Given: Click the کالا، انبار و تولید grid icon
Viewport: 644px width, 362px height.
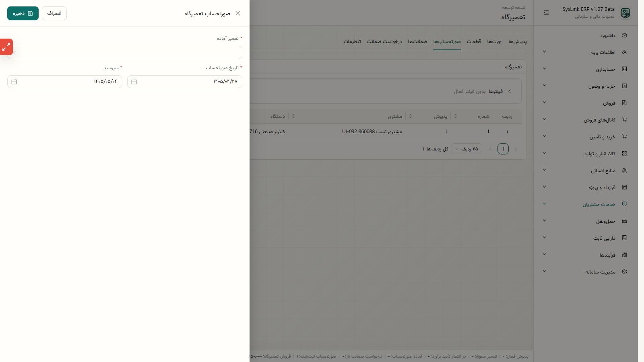Looking at the screenshot, I should pyautogui.click(x=624, y=154).
